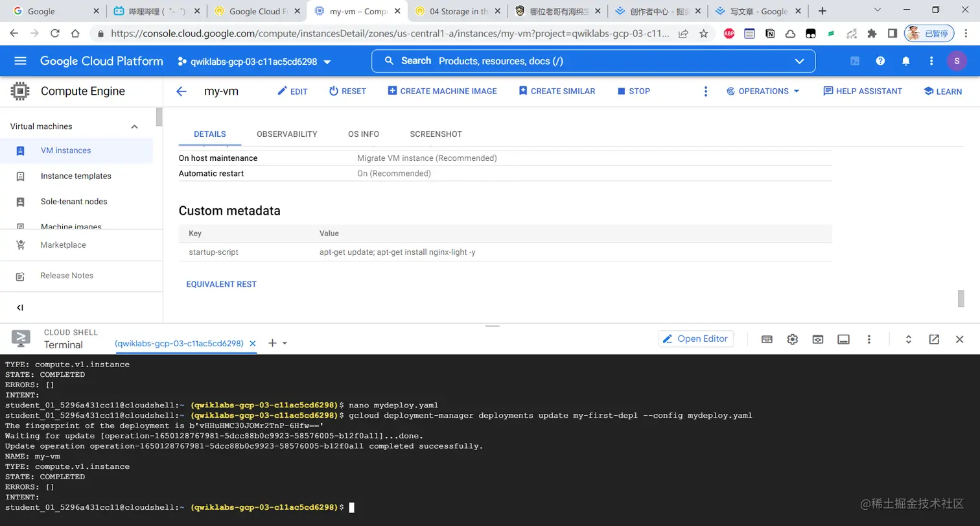
Task: Share this page from the address bar
Action: [x=683, y=34]
